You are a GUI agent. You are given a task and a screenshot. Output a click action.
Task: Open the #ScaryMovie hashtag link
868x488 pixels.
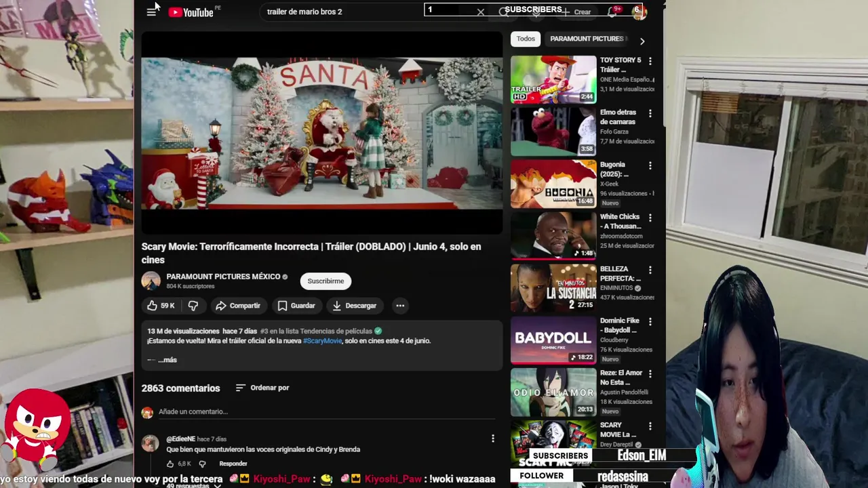322,341
